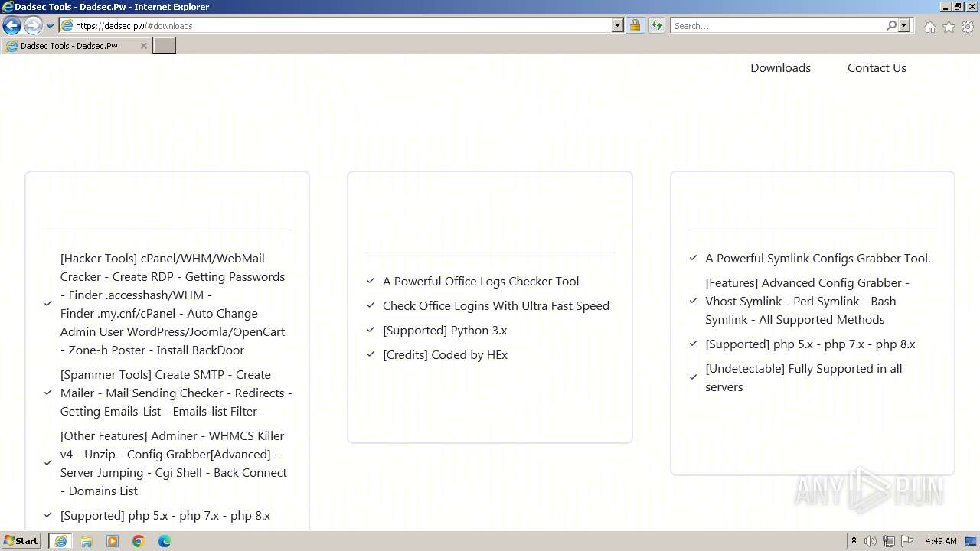Image resolution: width=980 pixels, height=551 pixels.
Task: Click "A Powerful Office Logs Checker Tool" text
Action: click(x=481, y=281)
